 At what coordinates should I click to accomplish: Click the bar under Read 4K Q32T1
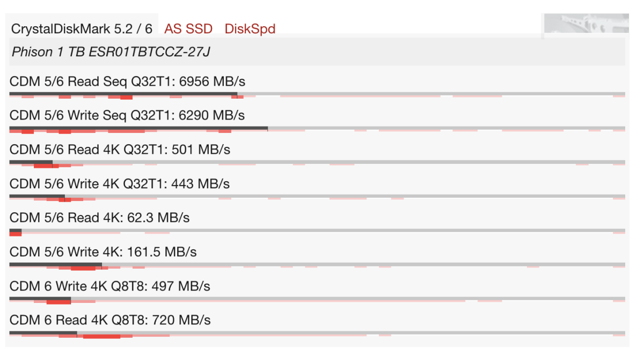coord(31,162)
